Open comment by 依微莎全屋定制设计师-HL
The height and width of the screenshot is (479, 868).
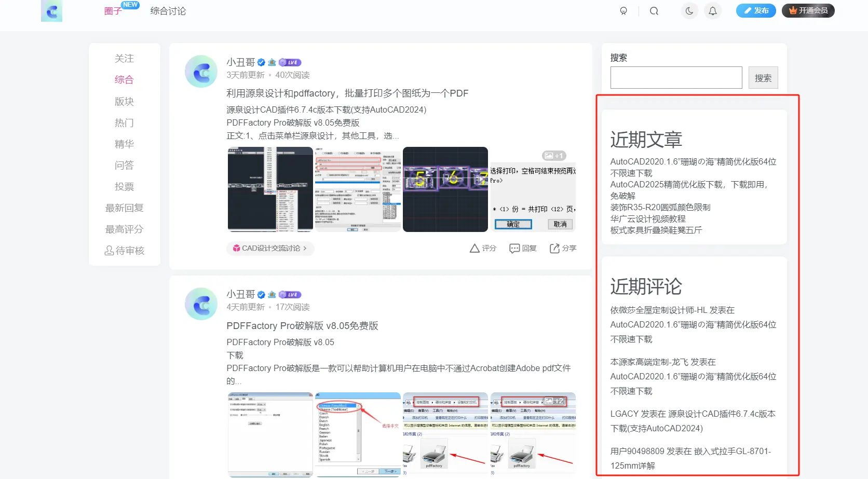(x=693, y=324)
